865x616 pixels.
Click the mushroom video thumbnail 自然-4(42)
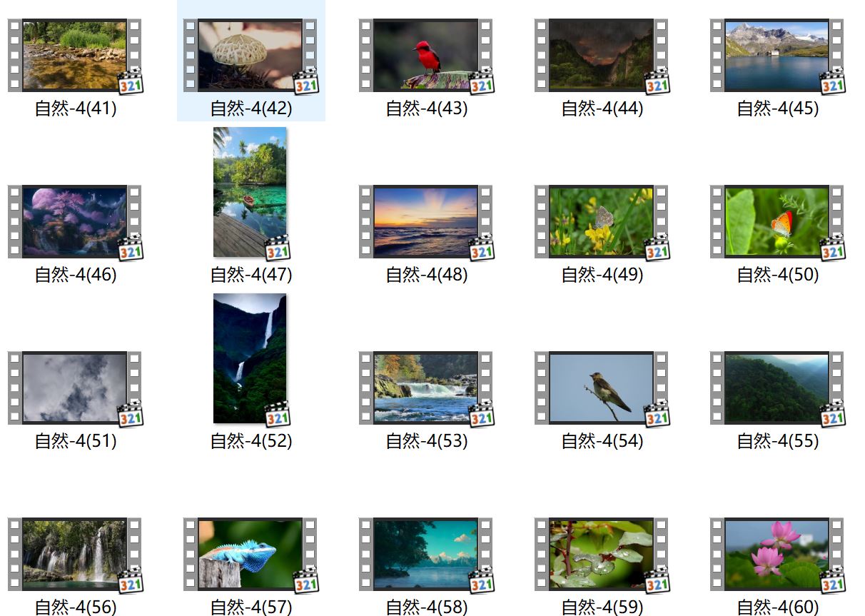click(250, 56)
